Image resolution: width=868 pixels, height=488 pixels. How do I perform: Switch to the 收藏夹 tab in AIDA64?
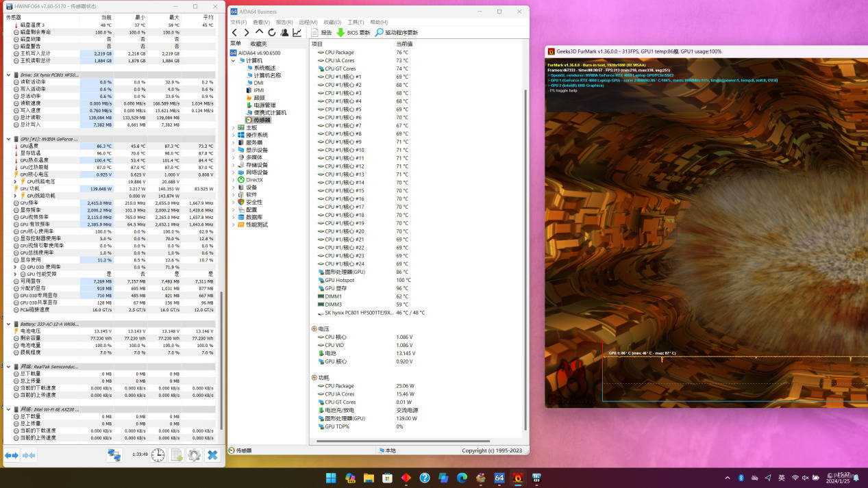pos(259,43)
